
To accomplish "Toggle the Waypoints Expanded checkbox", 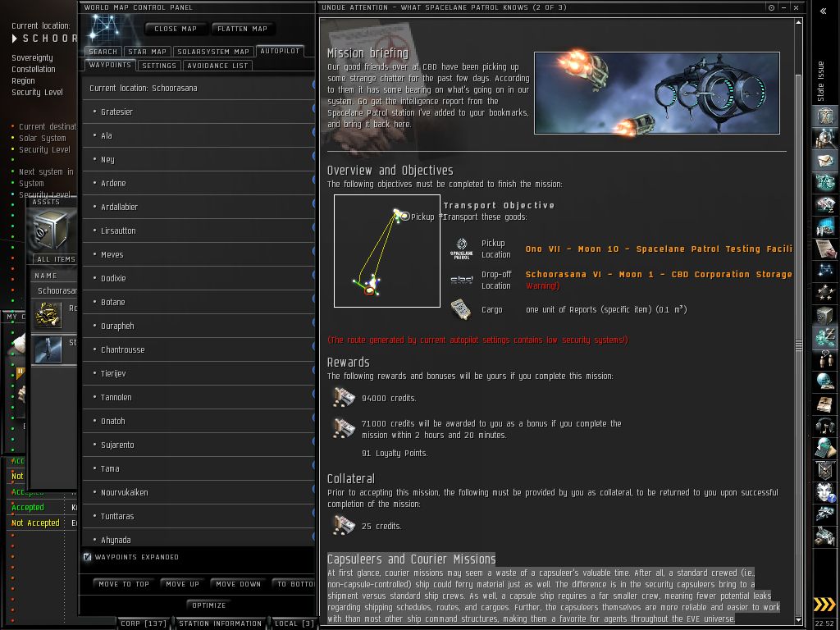I will [87, 557].
